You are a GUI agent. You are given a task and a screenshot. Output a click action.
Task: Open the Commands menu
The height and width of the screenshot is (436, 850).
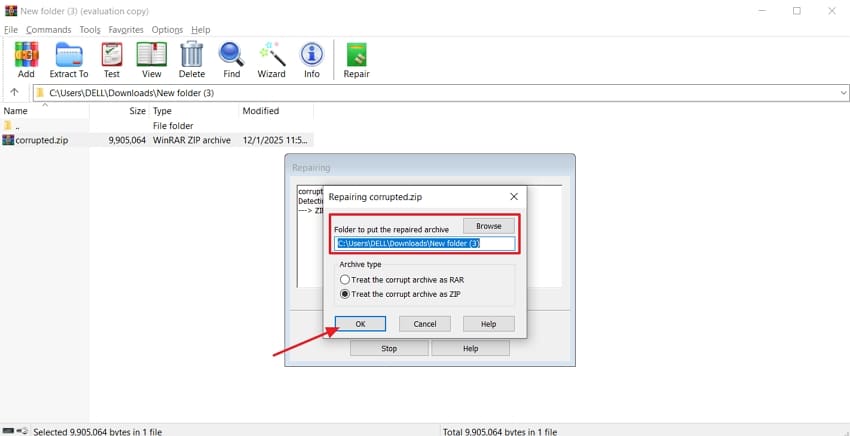tap(49, 29)
